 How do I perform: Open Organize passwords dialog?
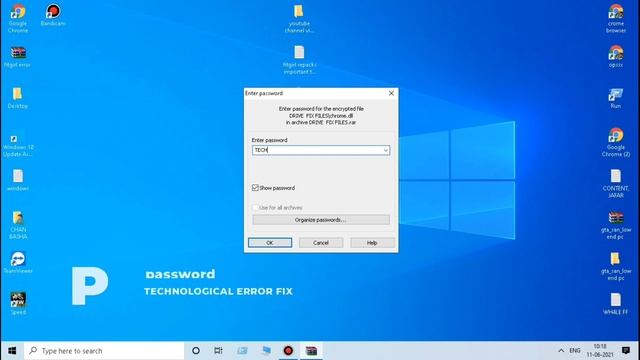click(321, 220)
